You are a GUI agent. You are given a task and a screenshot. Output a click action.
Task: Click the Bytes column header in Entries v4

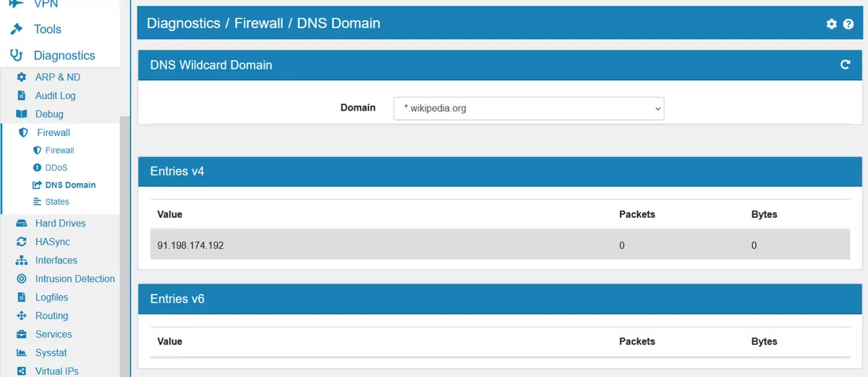765,214
